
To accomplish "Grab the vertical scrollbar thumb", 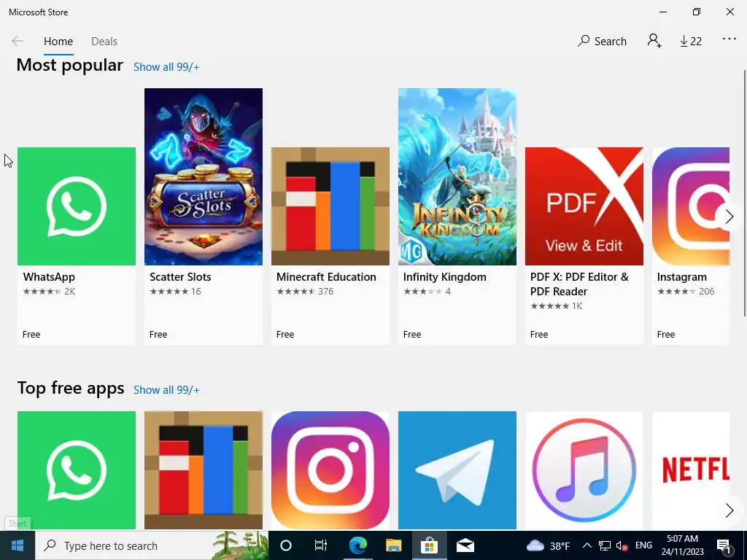I will [744, 192].
